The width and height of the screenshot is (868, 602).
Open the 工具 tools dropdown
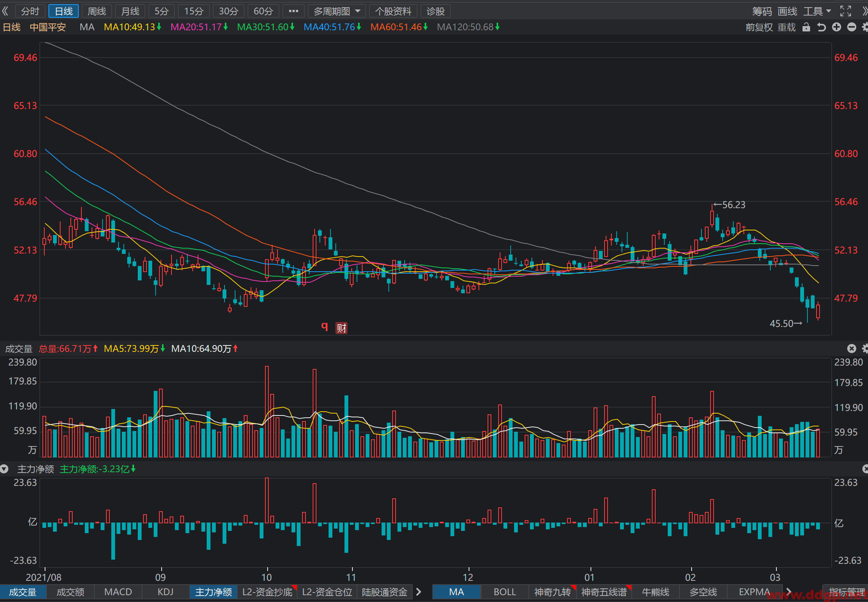pyautogui.click(x=817, y=11)
